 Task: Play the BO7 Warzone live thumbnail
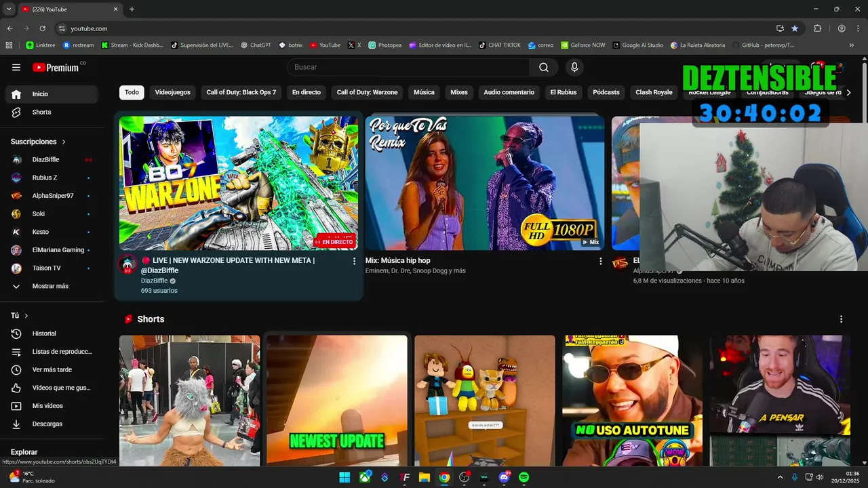(239, 183)
